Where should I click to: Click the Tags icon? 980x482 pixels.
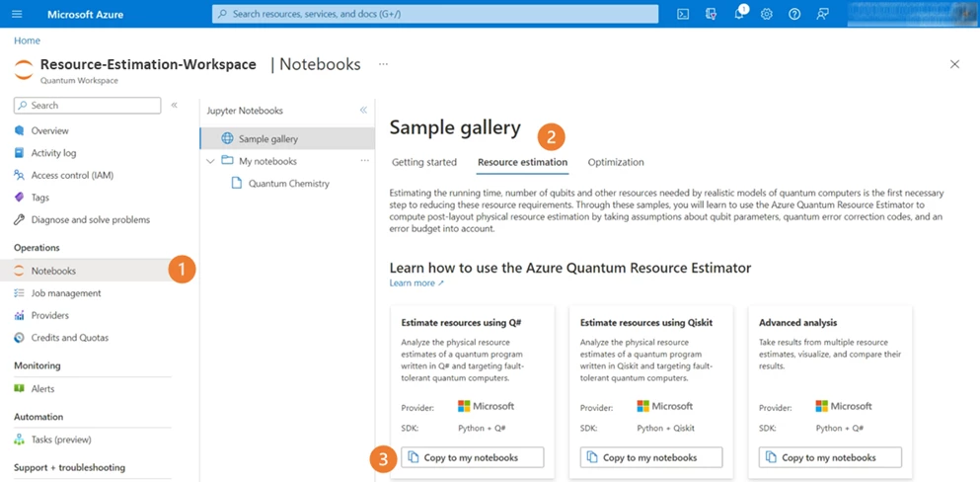(20, 198)
